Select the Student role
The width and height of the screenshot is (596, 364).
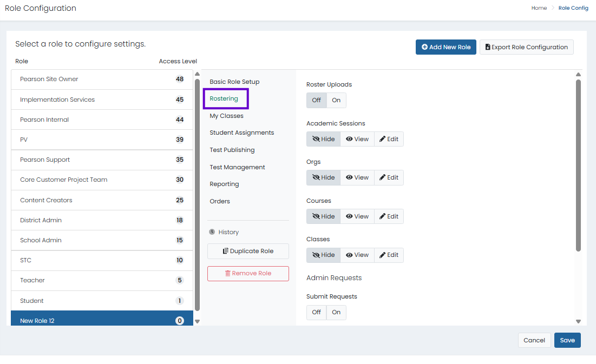pyautogui.click(x=102, y=301)
